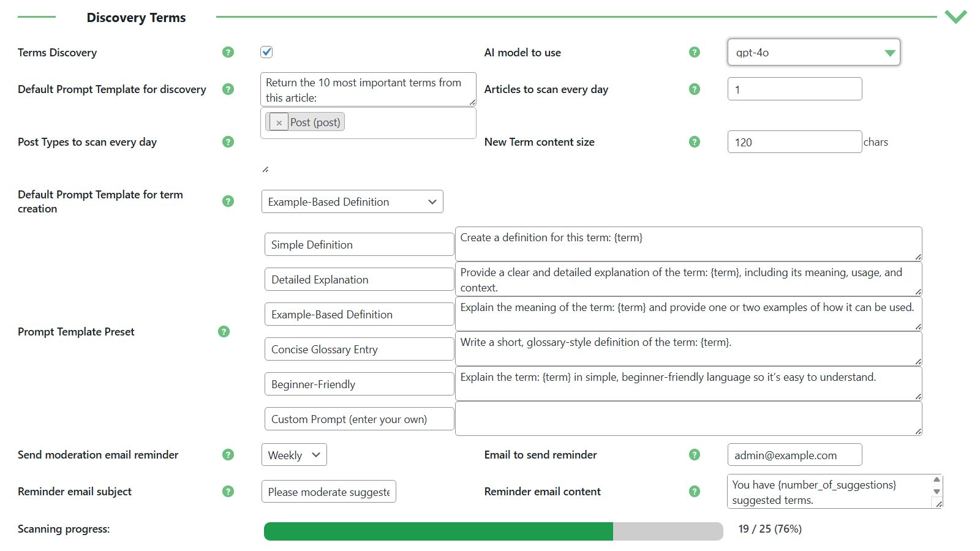The height and width of the screenshot is (551, 980).
Task: Click the admin@example.com email field
Action: click(794, 455)
